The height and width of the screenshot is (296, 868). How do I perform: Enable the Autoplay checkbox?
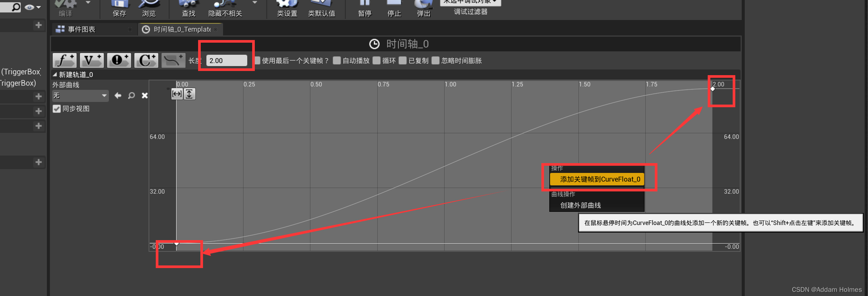click(337, 60)
